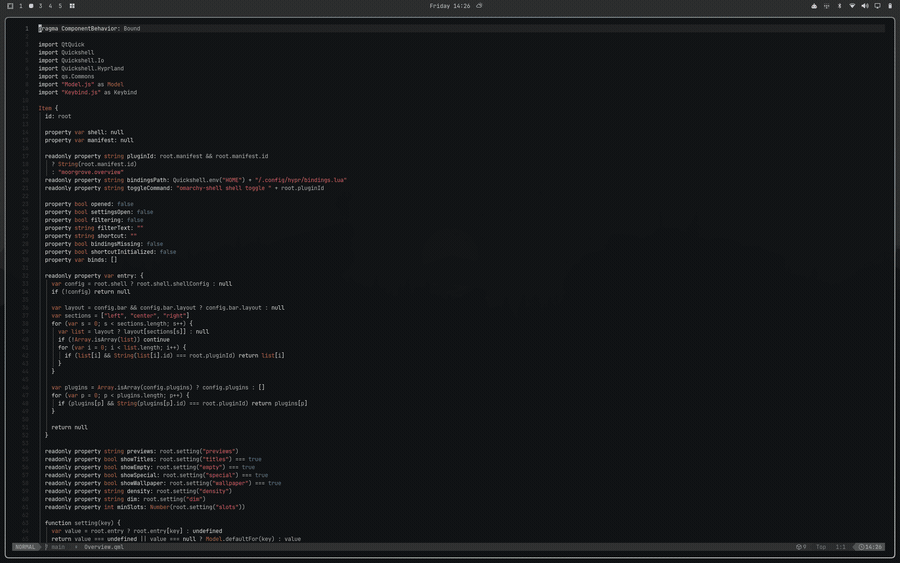Switch to workspace 5
This screenshot has width=900, height=563.
60,6
